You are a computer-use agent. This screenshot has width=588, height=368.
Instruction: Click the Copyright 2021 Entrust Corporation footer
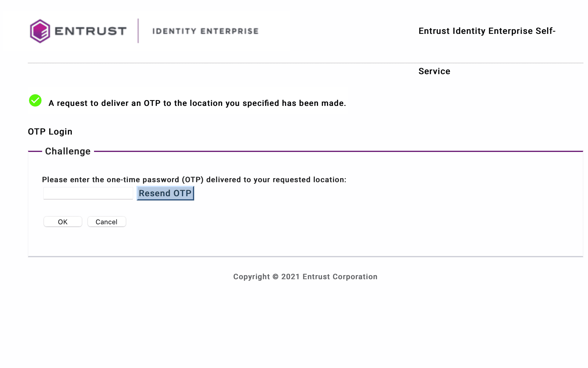[305, 277]
